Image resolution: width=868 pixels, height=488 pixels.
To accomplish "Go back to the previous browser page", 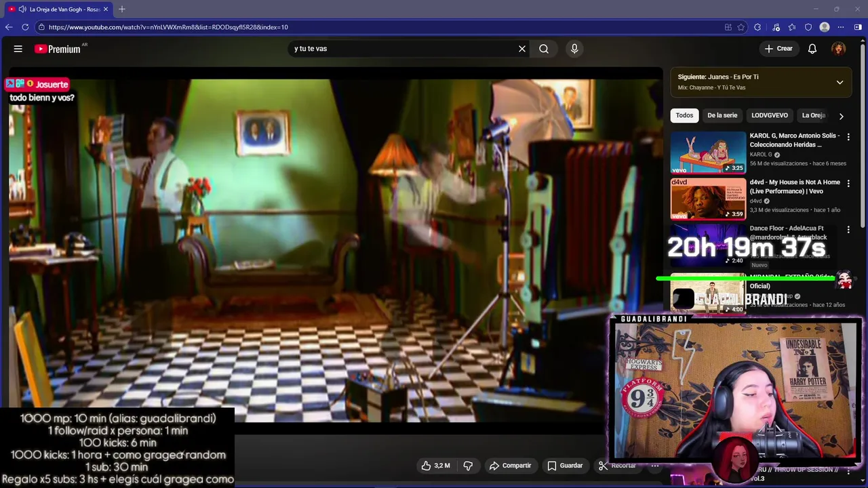I will (9, 27).
